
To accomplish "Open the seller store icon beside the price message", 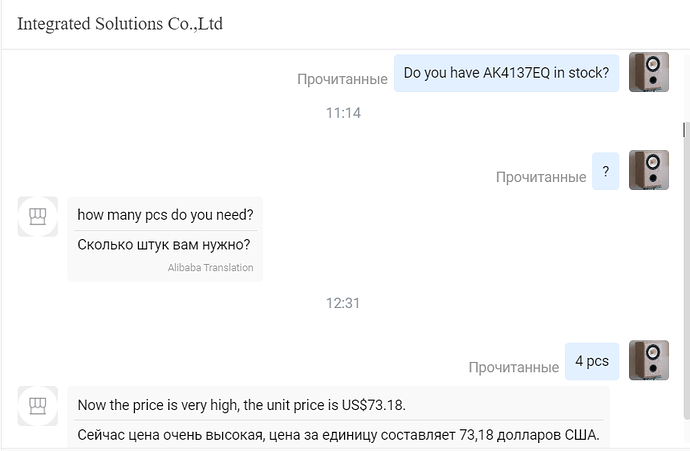I will coord(38,405).
